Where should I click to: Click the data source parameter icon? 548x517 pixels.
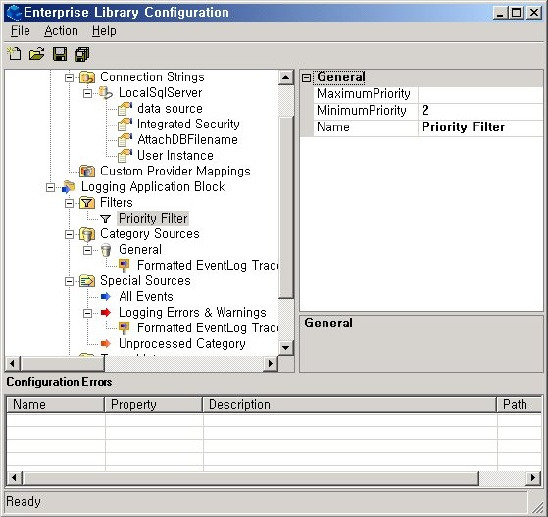click(125, 109)
